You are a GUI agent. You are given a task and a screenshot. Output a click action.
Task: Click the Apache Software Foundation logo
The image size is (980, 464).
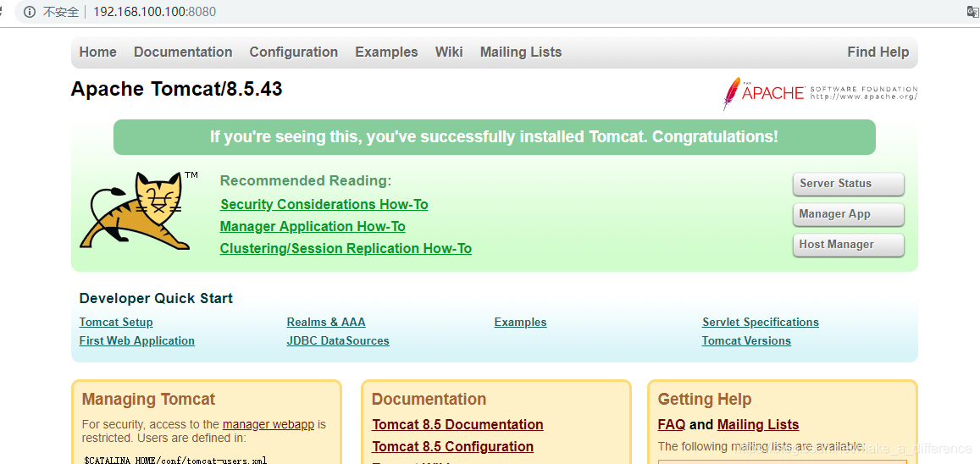click(x=819, y=94)
